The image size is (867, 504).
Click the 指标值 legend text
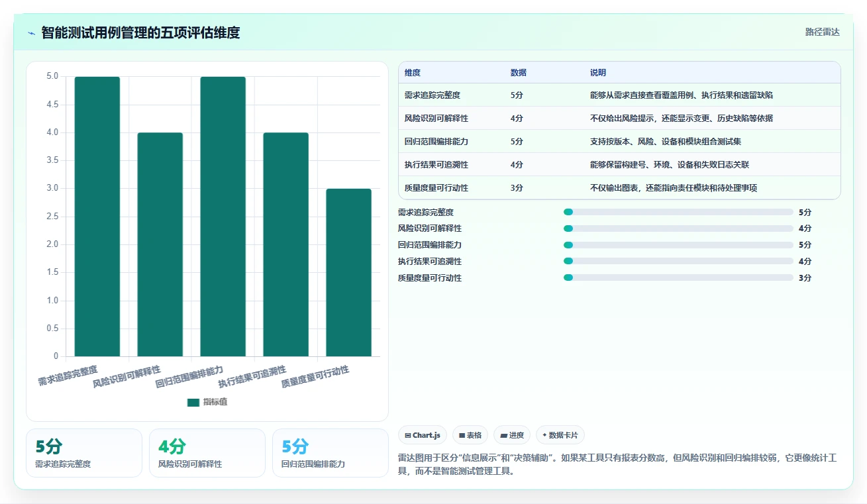(215, 402)
